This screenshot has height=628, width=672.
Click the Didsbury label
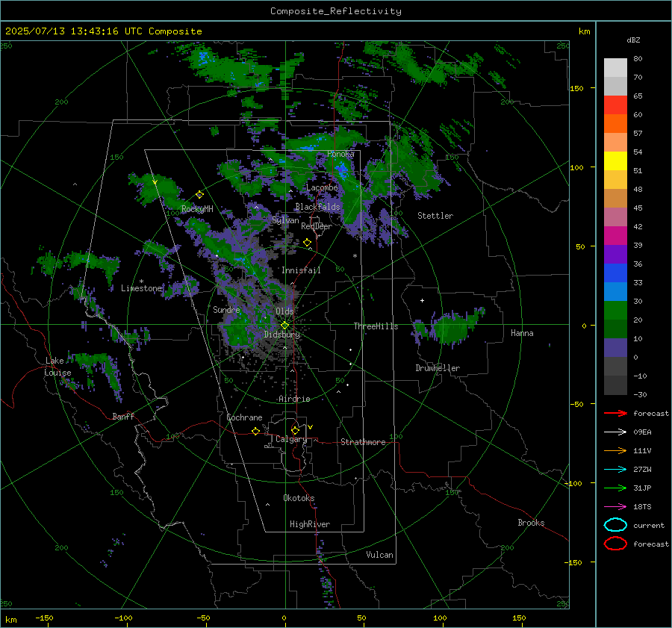[281, 335]
